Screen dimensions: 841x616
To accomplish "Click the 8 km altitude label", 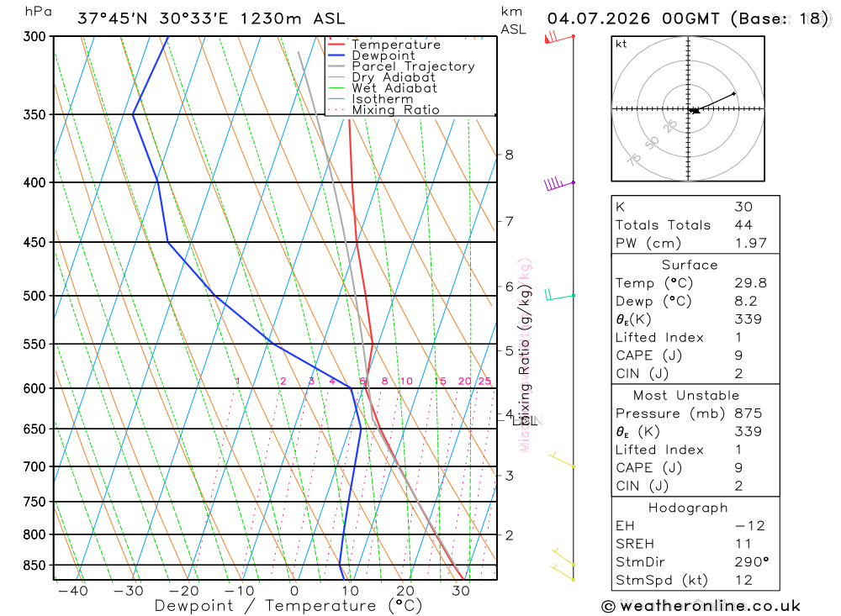I will point(509,155).
